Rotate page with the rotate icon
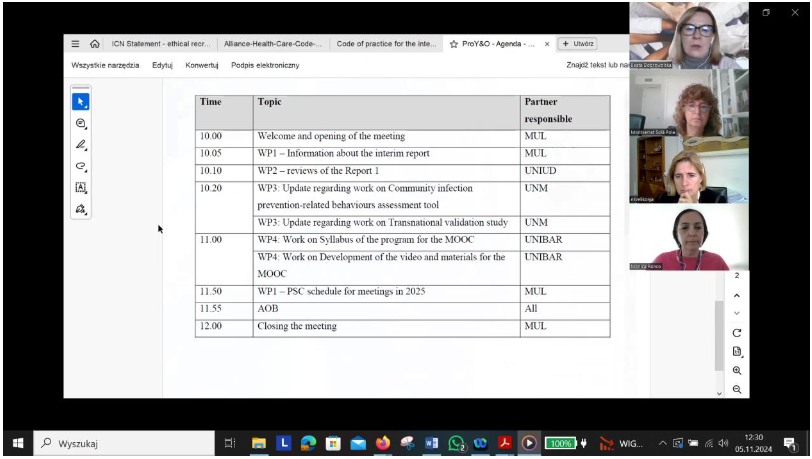 point(737,333)
